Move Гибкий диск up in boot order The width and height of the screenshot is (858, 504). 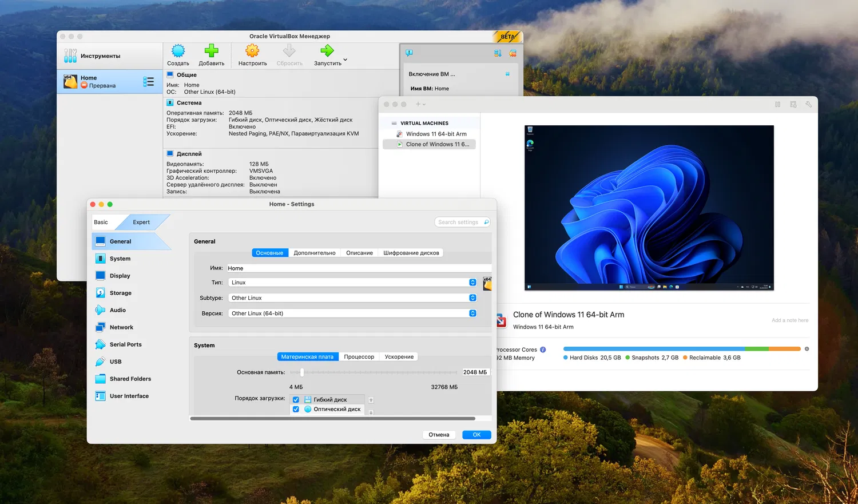point(371,400)
